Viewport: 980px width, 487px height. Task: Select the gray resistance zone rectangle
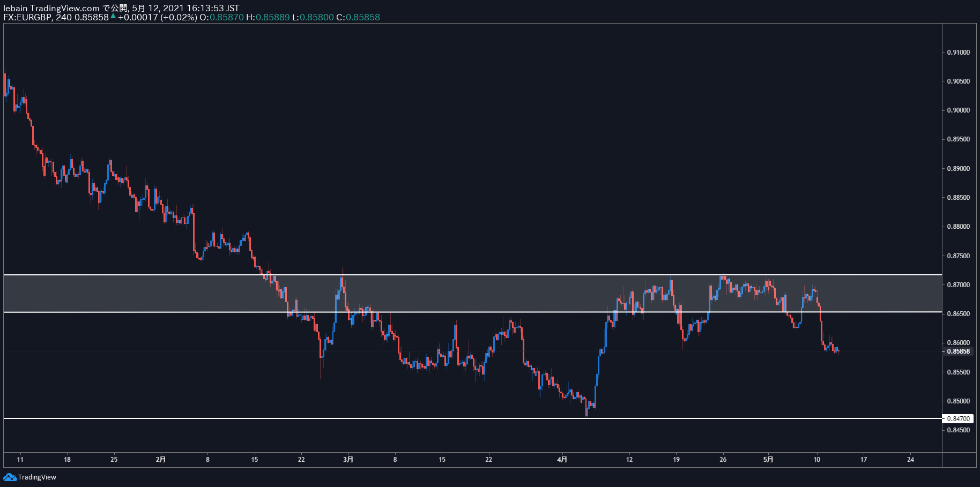(x=472, y=294)
